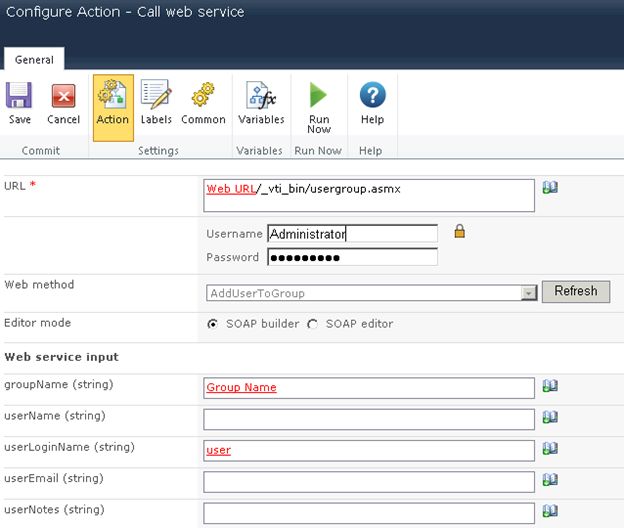Click the Group Name reference link
Image resolution: width=624 pixels, height=528 pixels.
pyautogui.click(x=241, y=387)
